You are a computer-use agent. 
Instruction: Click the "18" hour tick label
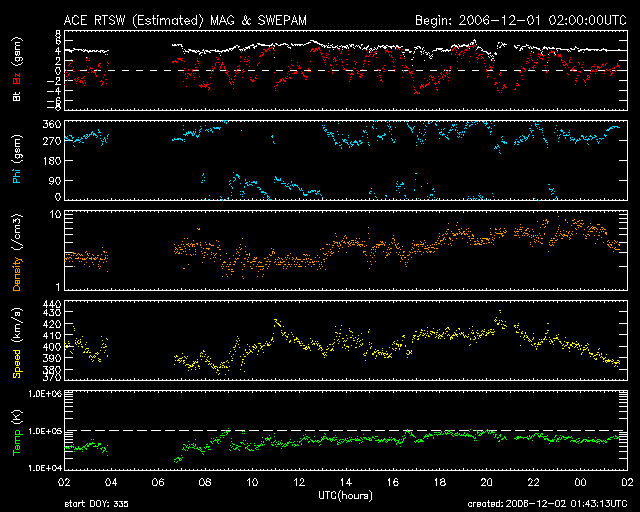pos(440,482)
